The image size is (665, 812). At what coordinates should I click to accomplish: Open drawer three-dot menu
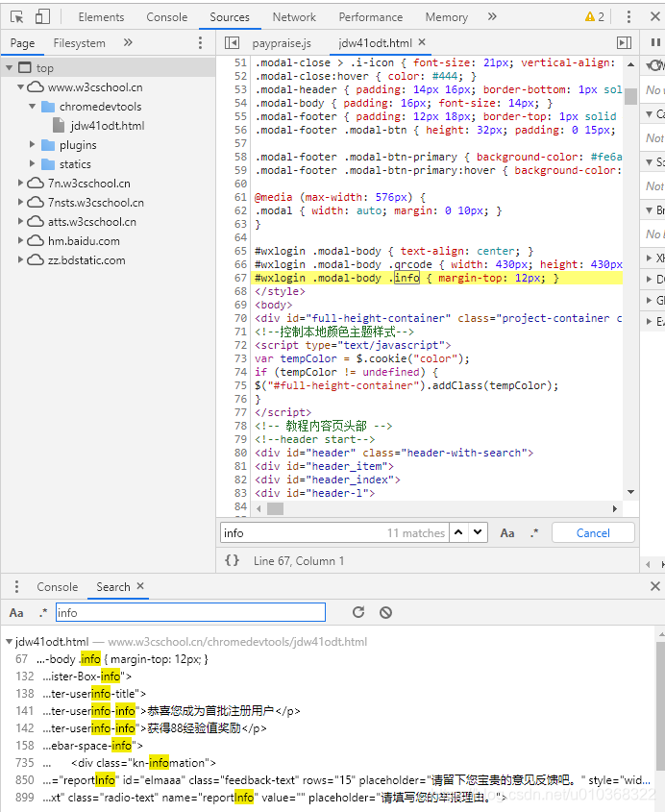point(17,587)
